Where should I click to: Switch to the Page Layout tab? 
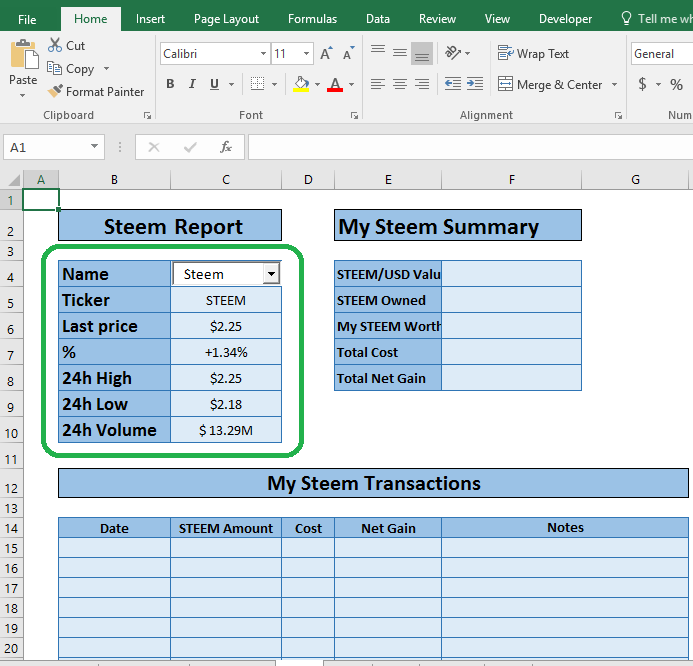(x=226, y=19)
